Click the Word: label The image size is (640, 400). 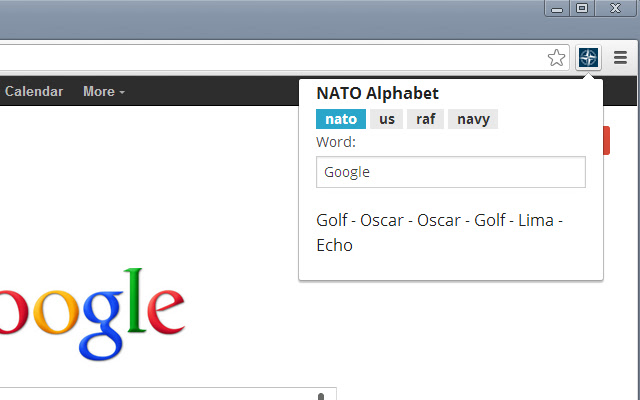(336, 142)
